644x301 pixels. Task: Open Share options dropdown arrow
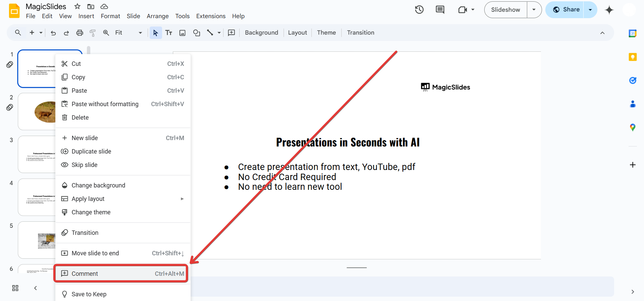coord(590,10)
